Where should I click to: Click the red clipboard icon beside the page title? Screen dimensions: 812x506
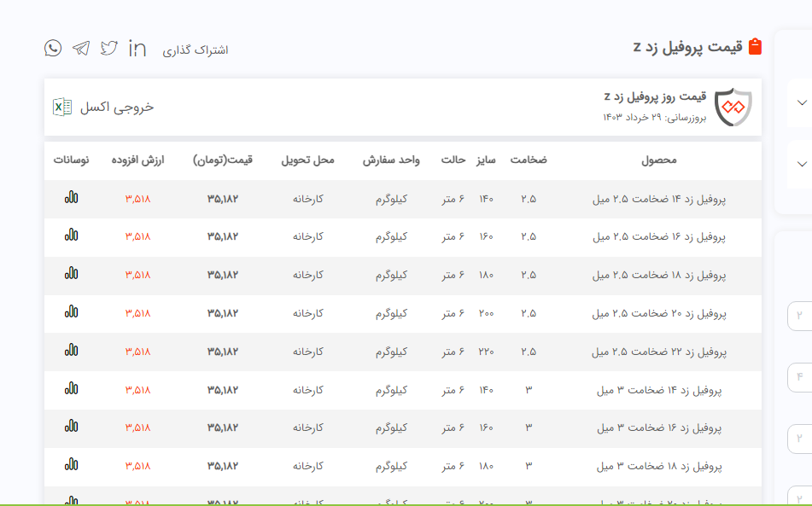coord(755,47)
